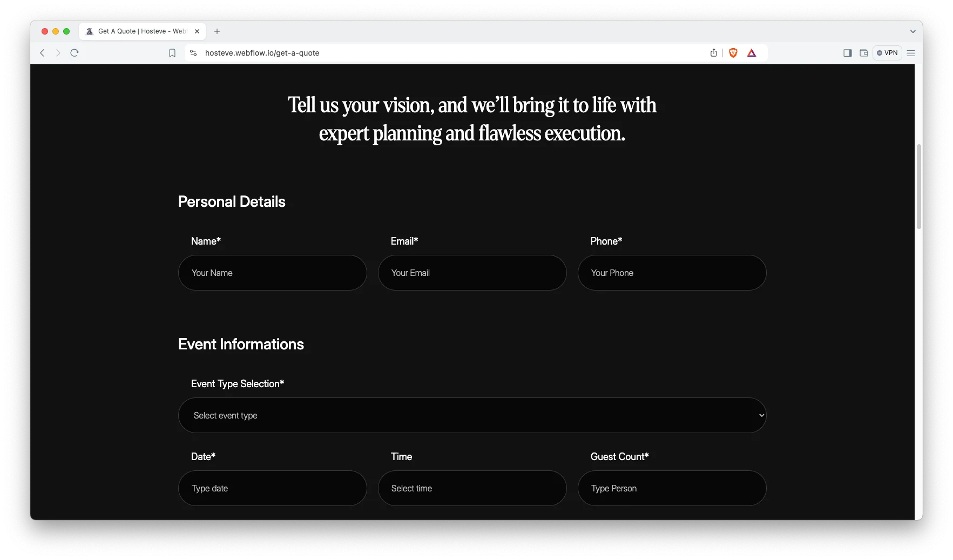
Task: Toggle the VPN button
Action: (887, 53)
